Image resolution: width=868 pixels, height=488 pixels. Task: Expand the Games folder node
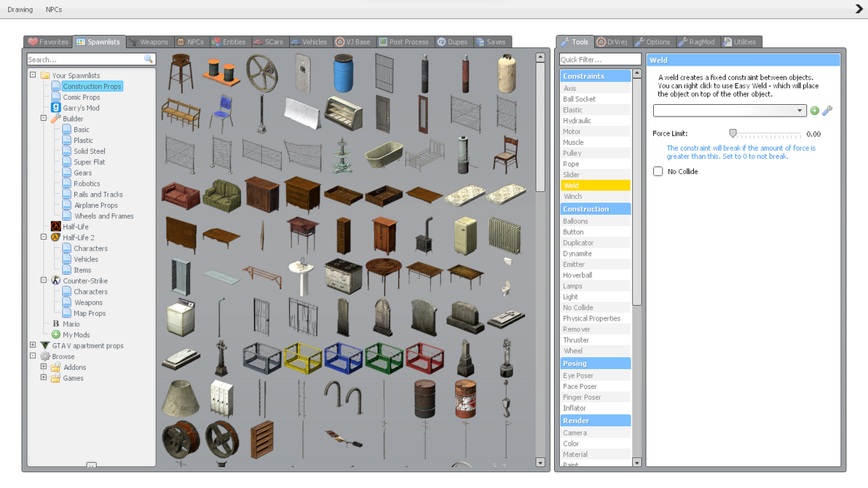[44, 377]
